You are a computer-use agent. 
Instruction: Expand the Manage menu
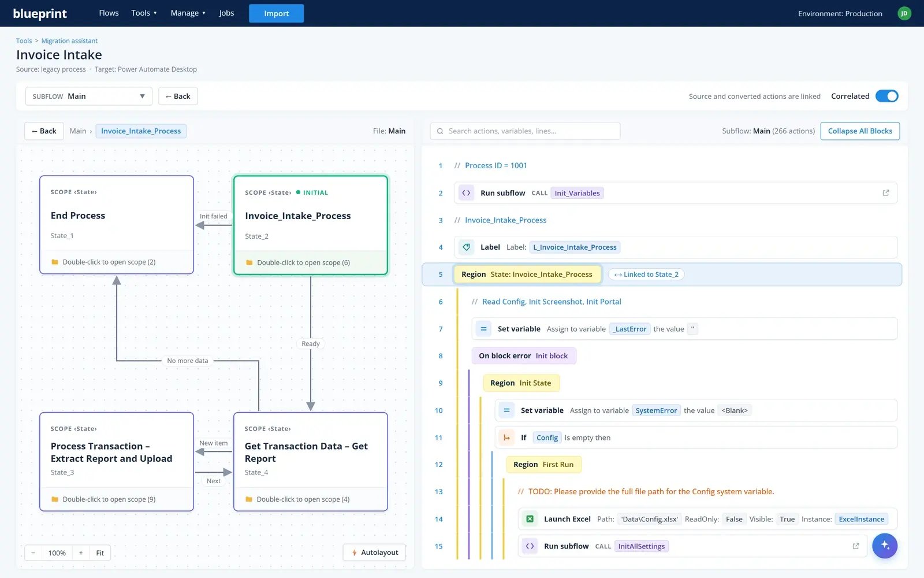point(188,13)
